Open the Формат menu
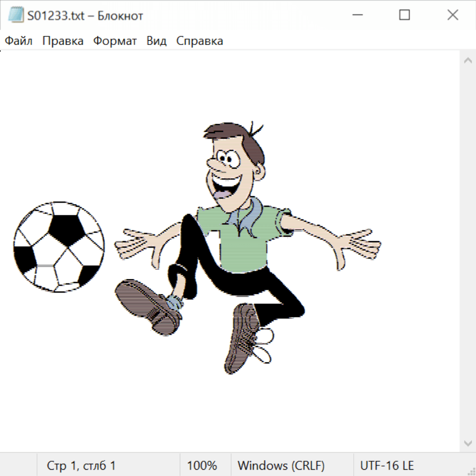Image resolution: width=476 pixels, height=476 pixels. 115,41
